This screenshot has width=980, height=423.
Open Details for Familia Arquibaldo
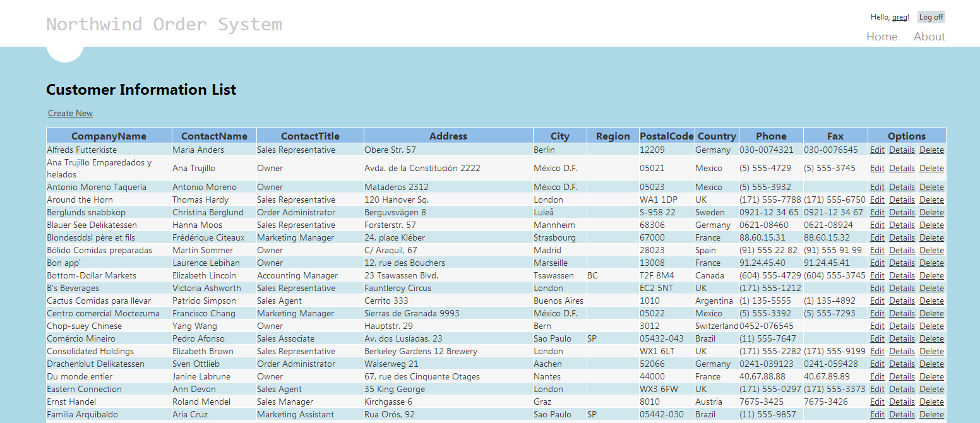click(902, 414)
